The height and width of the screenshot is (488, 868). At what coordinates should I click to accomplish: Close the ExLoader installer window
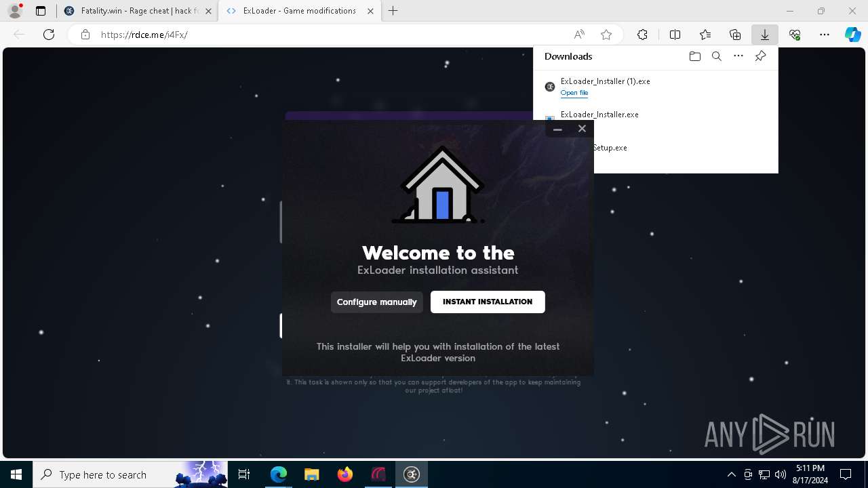582,129
